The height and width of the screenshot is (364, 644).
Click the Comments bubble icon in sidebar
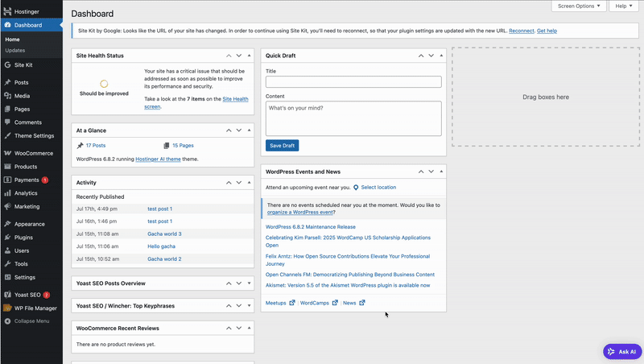pos(7,122)
